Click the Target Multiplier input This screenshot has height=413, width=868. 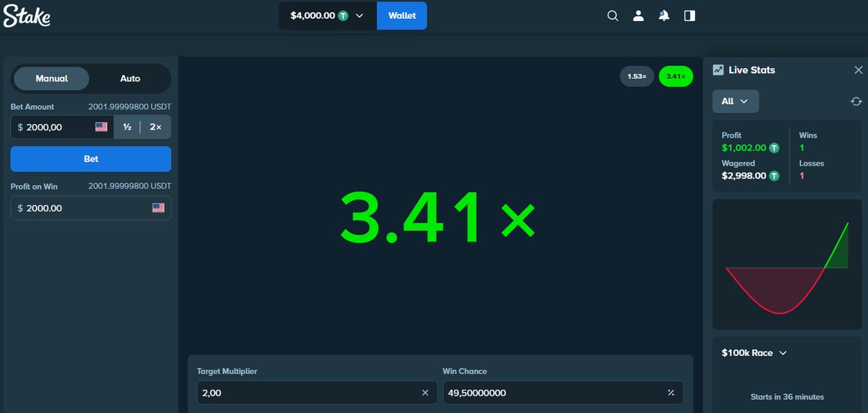pyautogui.click(x=318, y=393)
